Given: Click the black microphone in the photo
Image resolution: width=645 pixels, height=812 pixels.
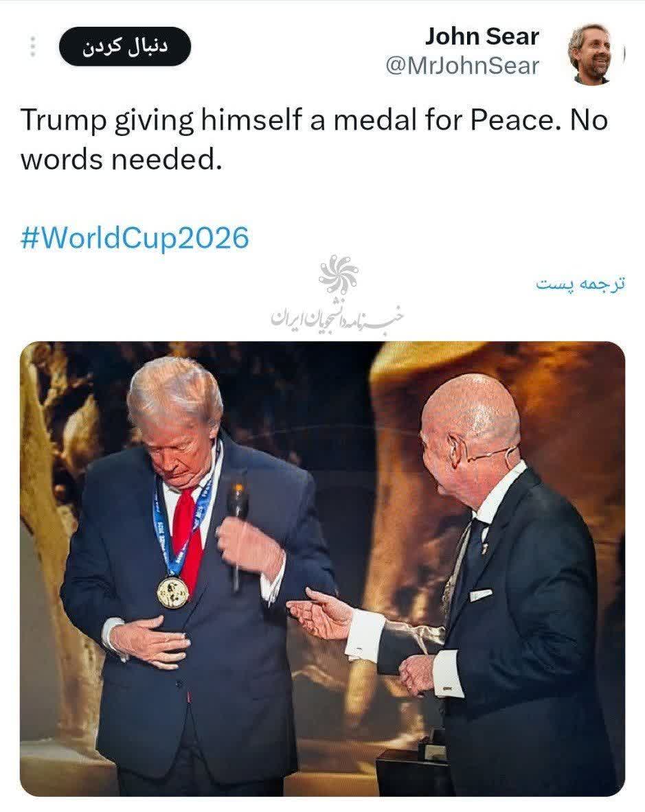Looking at the screenshot, I should (237, 533).
